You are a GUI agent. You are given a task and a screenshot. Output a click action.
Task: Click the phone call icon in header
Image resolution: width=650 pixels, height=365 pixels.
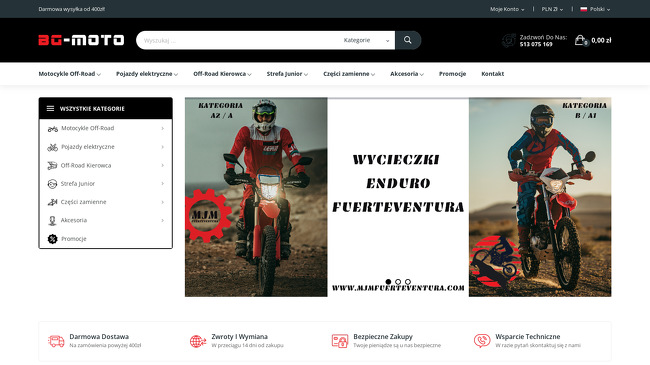pyautogui.click(x=509, y=40)
